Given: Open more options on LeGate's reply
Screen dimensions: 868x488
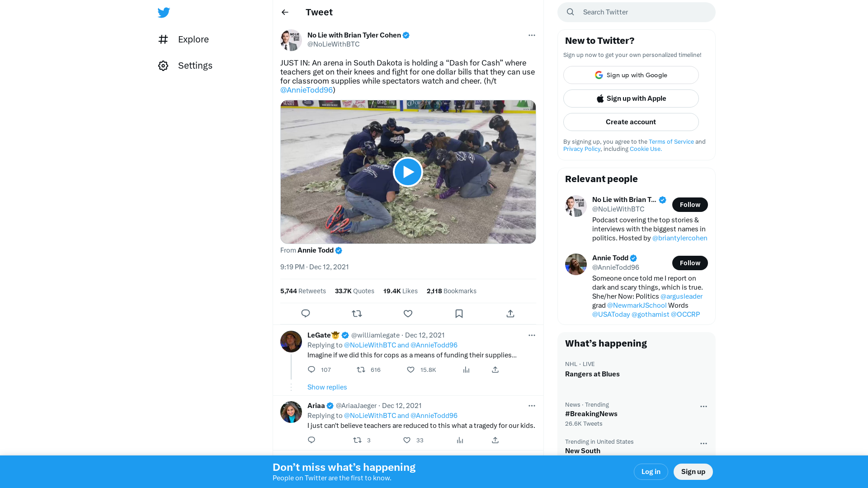Looking at the screenshot, I should pyautogui.click(x=532, y=335).
